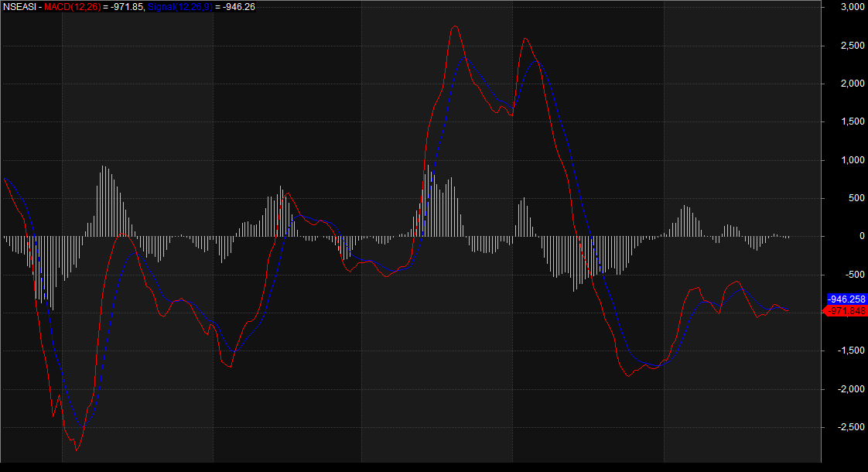Viewport: 868px width, 472px height.
Task: Click the red -971.848 value tag
Action: coord(846,311)
